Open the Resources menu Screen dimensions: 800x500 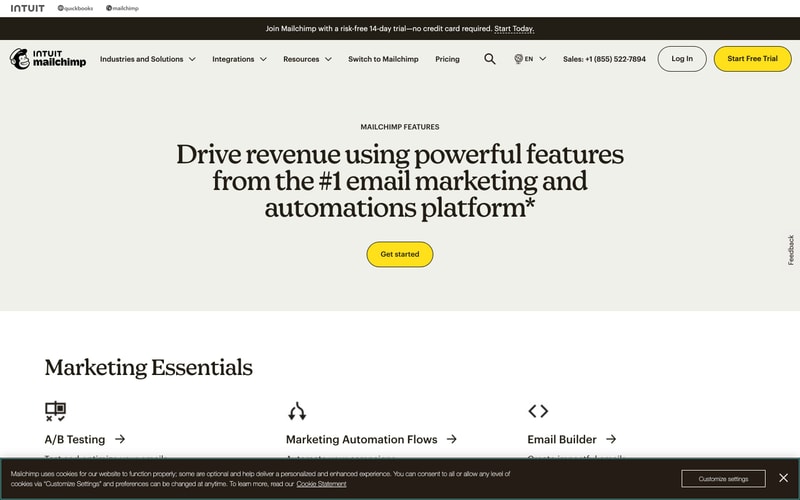(x=301, y=59)
